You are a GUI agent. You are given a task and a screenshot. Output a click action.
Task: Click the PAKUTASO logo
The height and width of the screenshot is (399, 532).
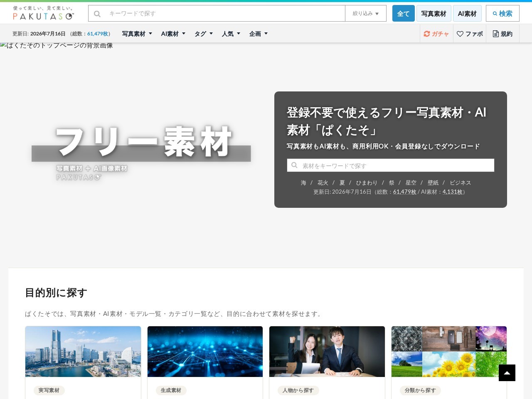tap(43, 13)
